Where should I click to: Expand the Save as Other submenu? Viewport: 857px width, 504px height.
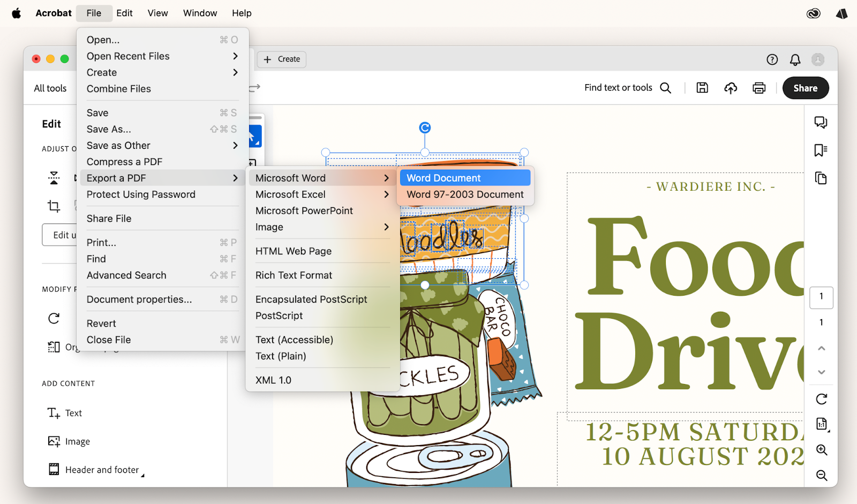click(x=118, y=145)
